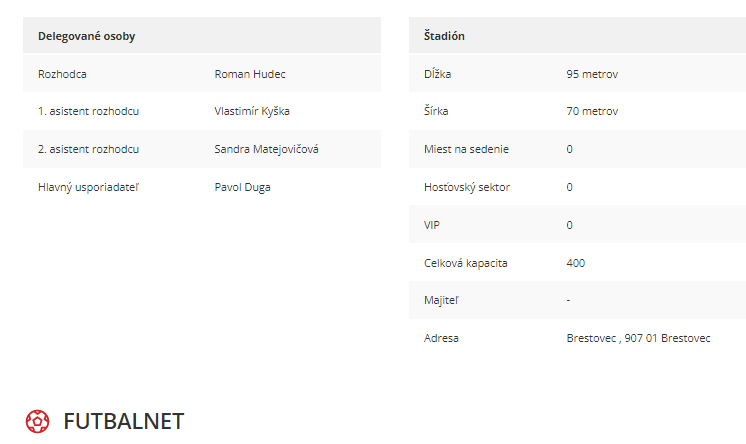Select the Hosťovský sektor row label
The height and width of the screenshot is (444, 746).
[x=467, y=187]
